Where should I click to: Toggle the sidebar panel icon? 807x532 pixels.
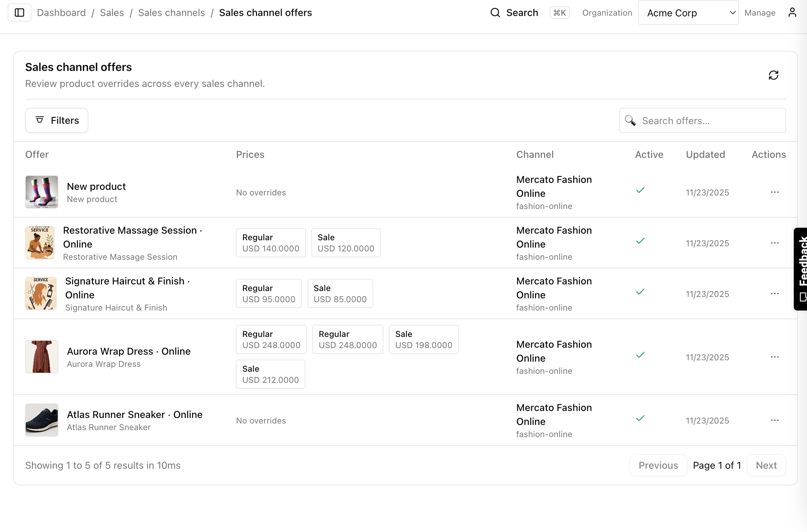tap(19, 12)
